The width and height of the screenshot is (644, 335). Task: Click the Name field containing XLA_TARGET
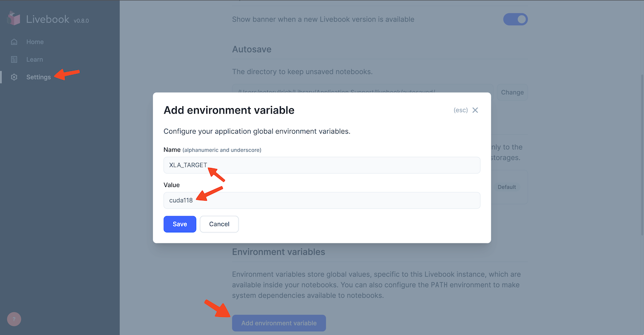pyautogui.click(x=322, y=164)
